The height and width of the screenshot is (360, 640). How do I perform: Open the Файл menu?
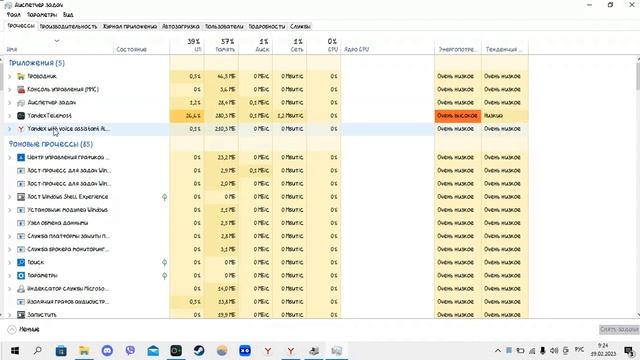(x=13, y=15)
